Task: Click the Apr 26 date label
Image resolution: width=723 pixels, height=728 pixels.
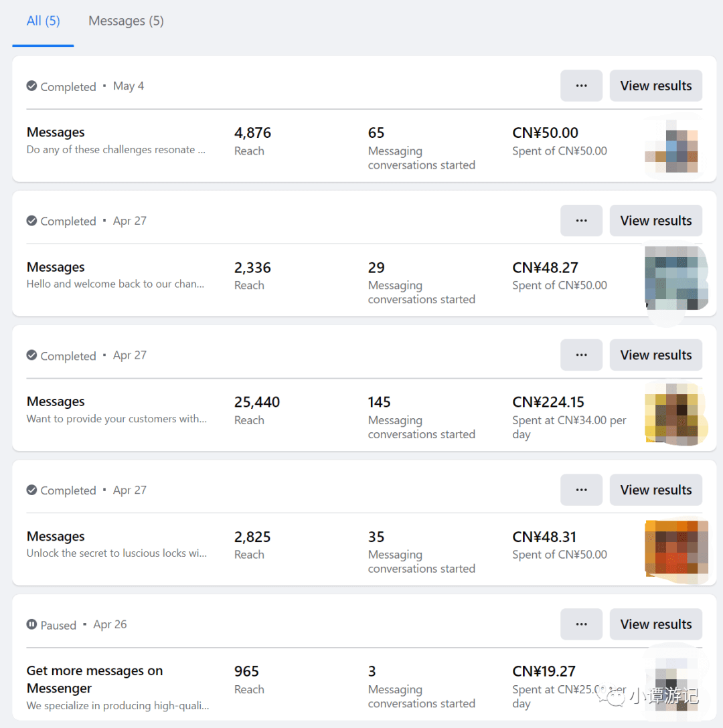Action: click(110, 624)
